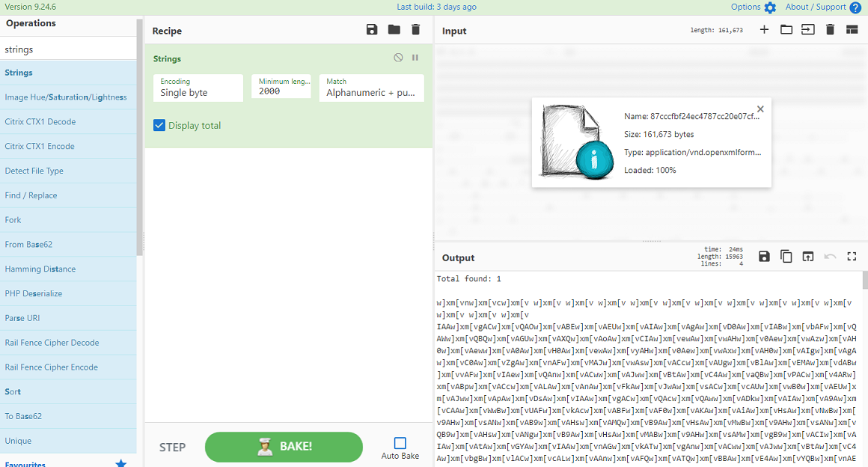868x467 pixels.
Task: Select the Citrix CTX1 Encode operation
Action: click(x=68, y=146)
